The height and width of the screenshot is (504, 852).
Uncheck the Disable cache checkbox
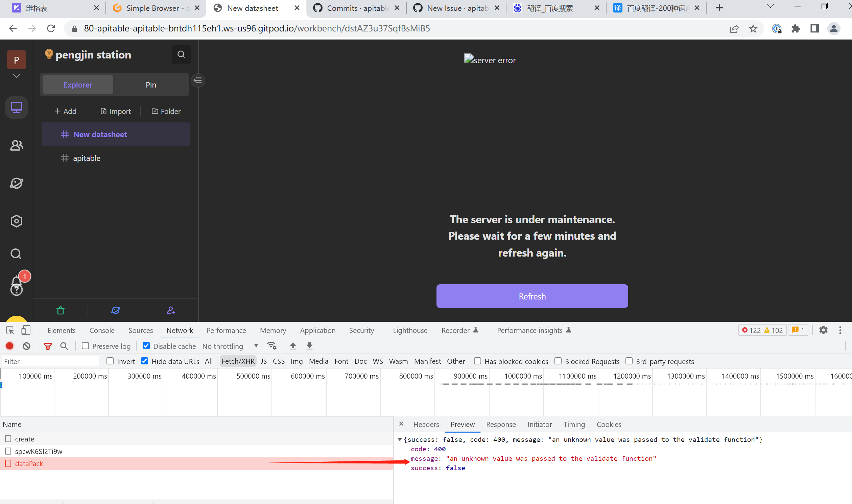[146, 346]
